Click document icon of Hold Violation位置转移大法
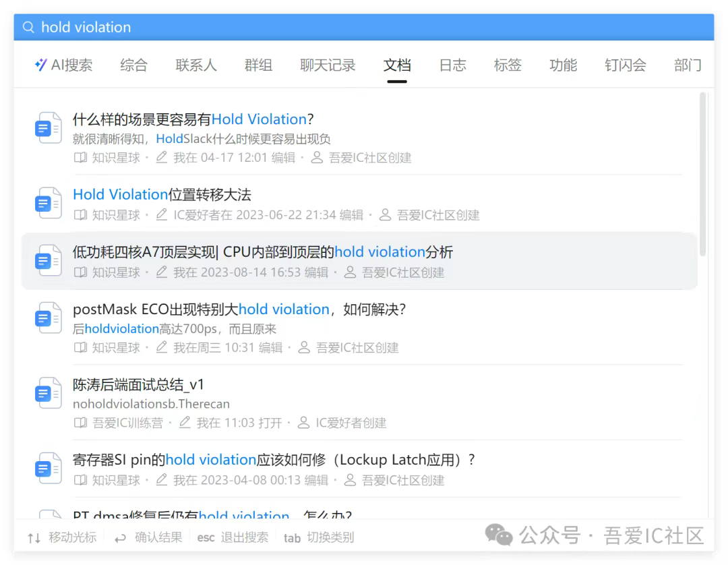The width and height of the screenshot is (728, 565). 49,203
